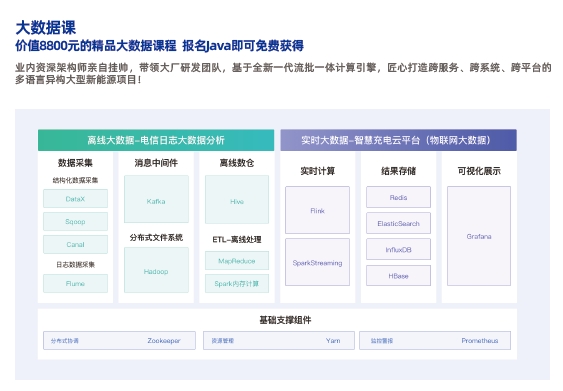Image resolution: width=563 pixels, height=391 pixels.
Task: Click the Flink box
Action: coord(317,210)
